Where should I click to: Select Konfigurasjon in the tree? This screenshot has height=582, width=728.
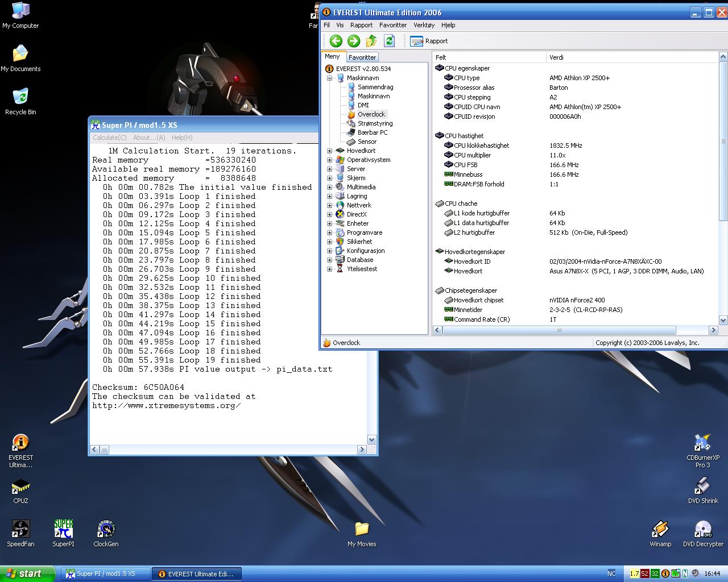[x=366, y=251]
